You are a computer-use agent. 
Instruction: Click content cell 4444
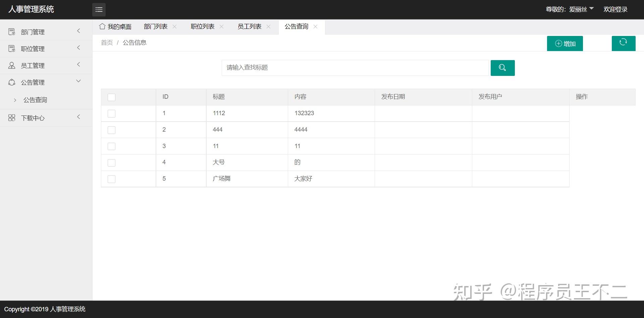[331, 130]
